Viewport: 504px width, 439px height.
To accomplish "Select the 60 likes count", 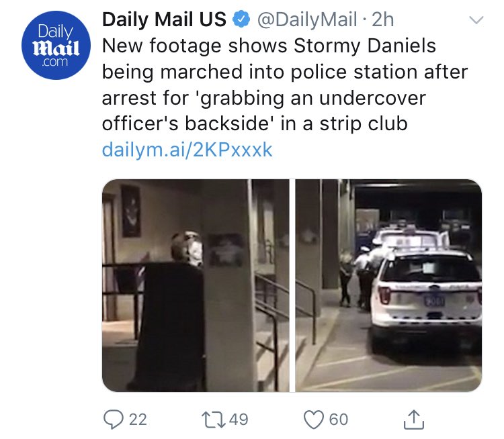I will pyautogui.click(x=339, y=420).
